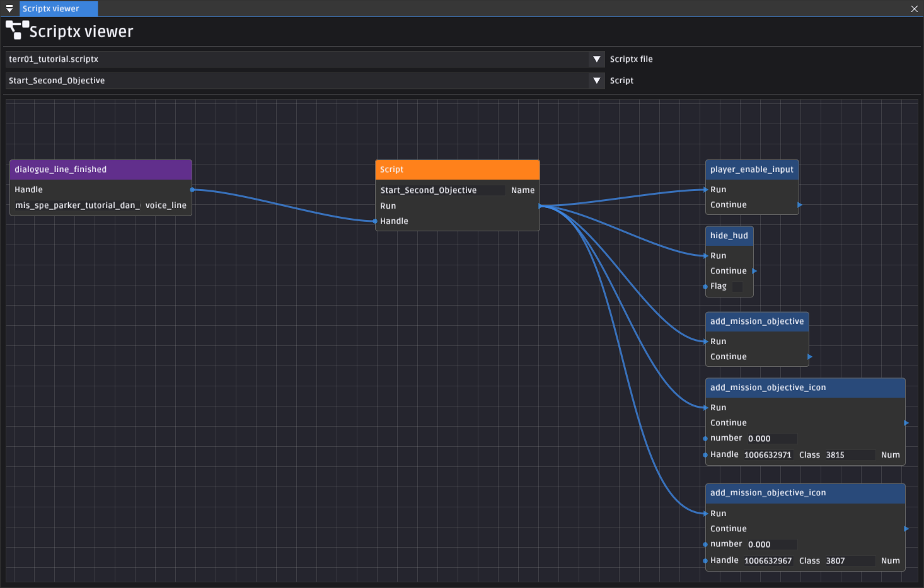The width and height of the screenshot is (924, 588).
Task: Click the Scriptx viewer node-graph logo
Action: click(17, 30)
